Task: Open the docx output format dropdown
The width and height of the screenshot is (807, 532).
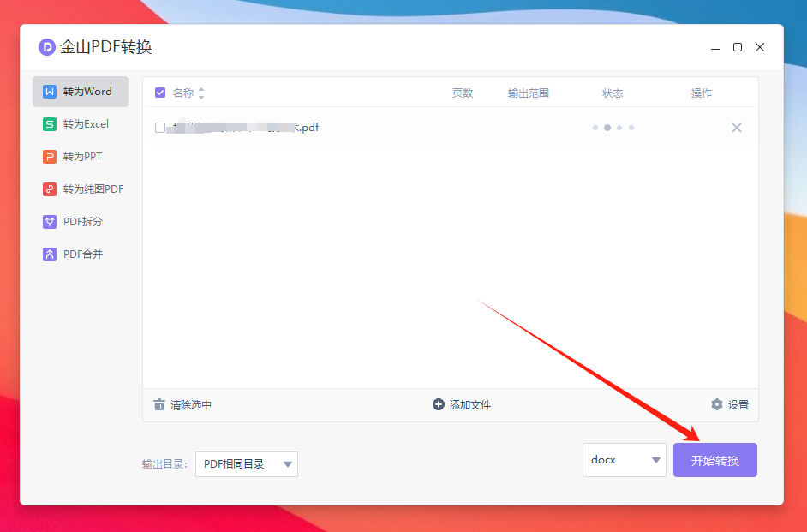Action: pyautogui.click(x=625, y=460)
